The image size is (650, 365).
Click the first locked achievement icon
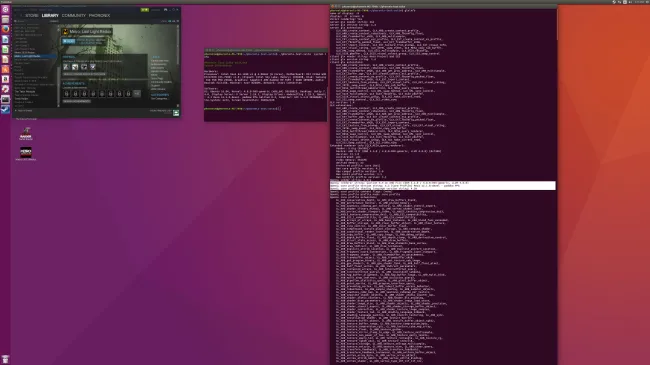click(67, 94)
